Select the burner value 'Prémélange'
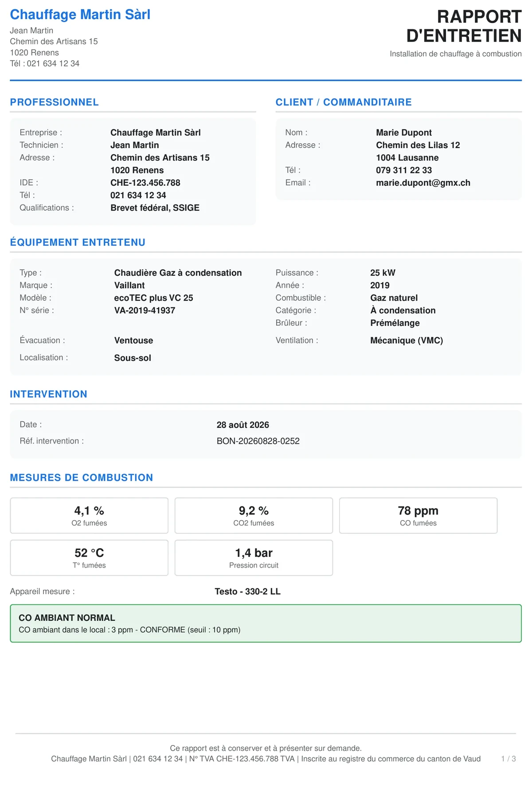 point(395,323)
